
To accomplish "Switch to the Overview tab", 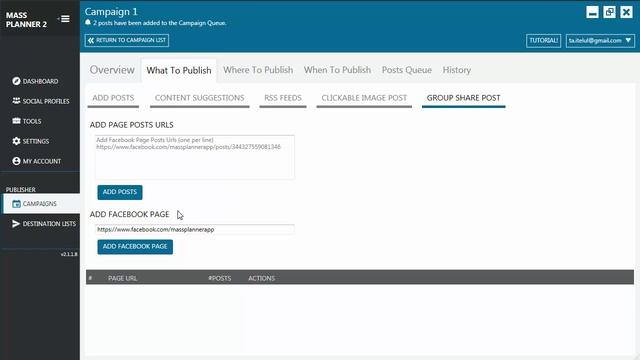I will tap(112, 70).
